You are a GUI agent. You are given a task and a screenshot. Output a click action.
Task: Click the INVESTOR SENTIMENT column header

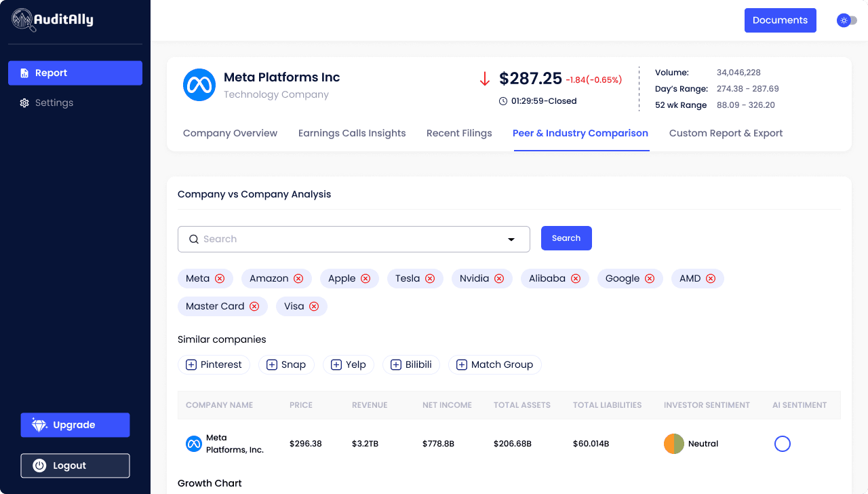(x=707, y=405)
